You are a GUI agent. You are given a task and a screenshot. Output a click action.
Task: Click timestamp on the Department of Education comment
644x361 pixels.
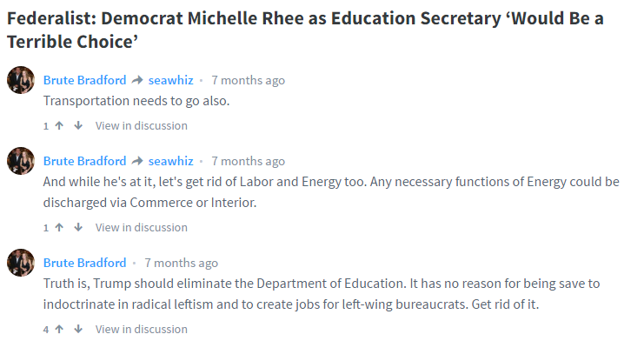(181, 263)
